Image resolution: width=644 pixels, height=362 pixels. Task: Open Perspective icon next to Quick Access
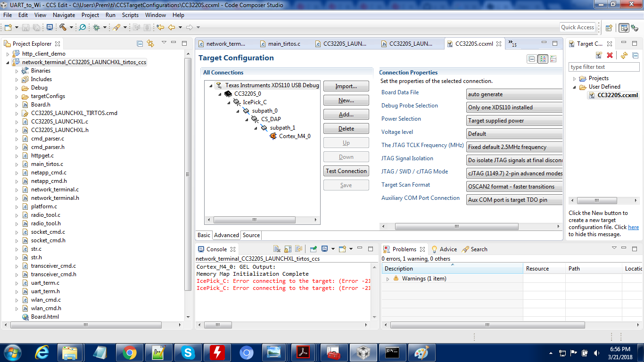[x=609, y=28]
